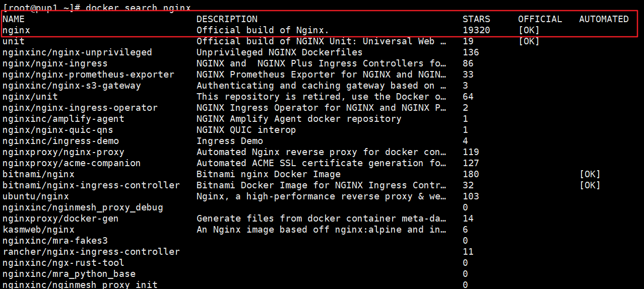Click the star count 180

pyautogui.click(x=471, y=174)
